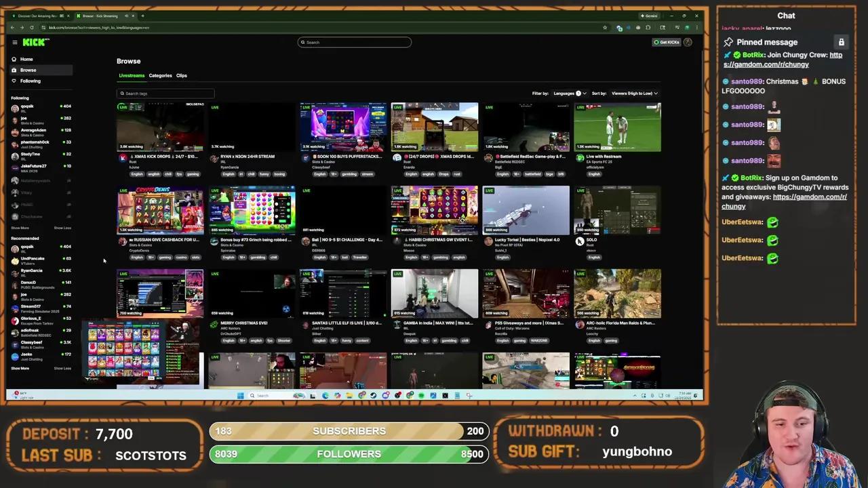Launch Spotify from the taskbar
Image resolution: width=868 pixels, height=488 pixels.
click(421, 395)
